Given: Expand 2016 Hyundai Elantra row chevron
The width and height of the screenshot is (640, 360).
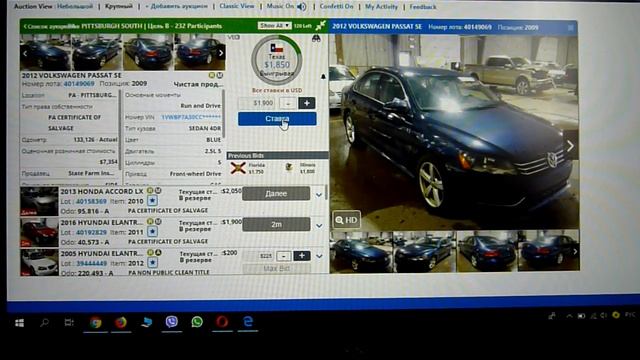Looking at the screenshot, I should [319, 226].
